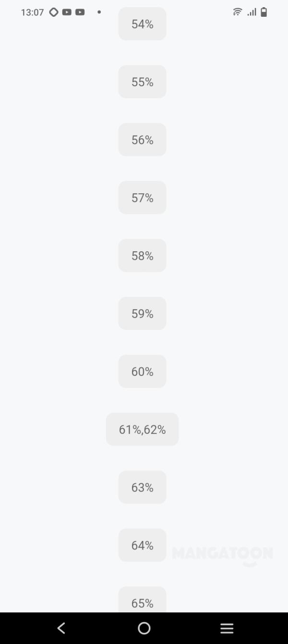The height and width of the screenshot is (644, 288).
Task: Tap the Wi-Fi status icon
Action: [237, 12]
